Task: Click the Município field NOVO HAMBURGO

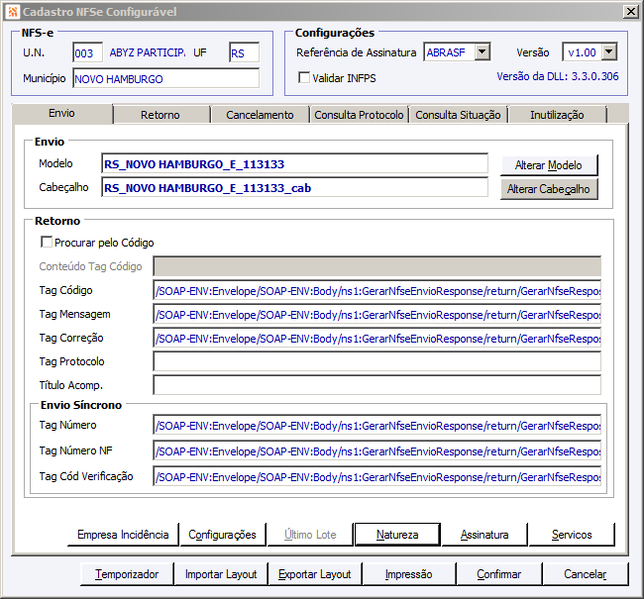Action: tap(166, 78)
